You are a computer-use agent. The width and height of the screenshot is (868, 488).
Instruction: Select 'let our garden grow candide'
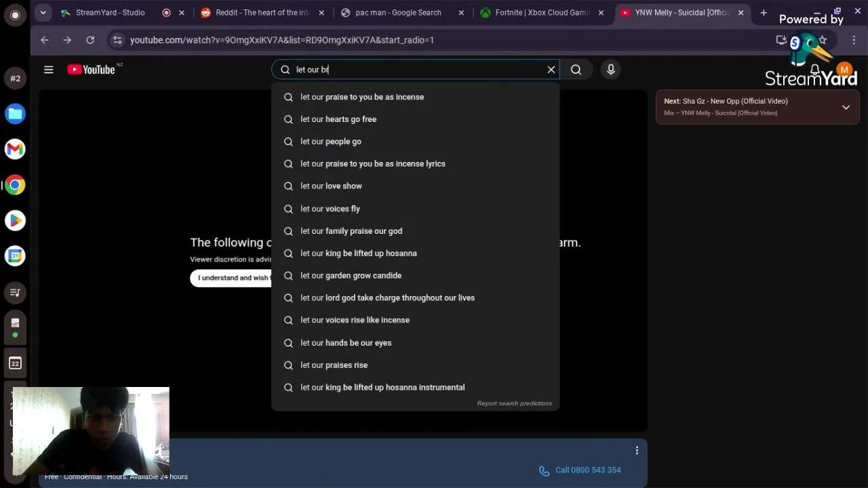click(416, 276)
